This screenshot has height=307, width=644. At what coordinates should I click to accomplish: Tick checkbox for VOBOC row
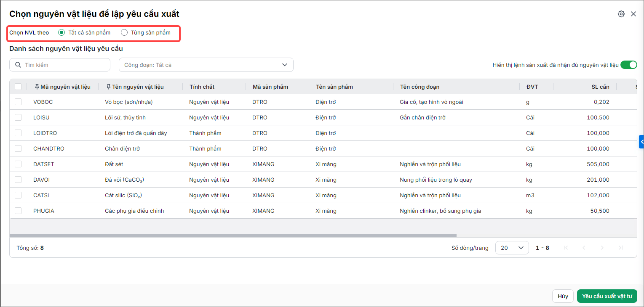point(18,102)
